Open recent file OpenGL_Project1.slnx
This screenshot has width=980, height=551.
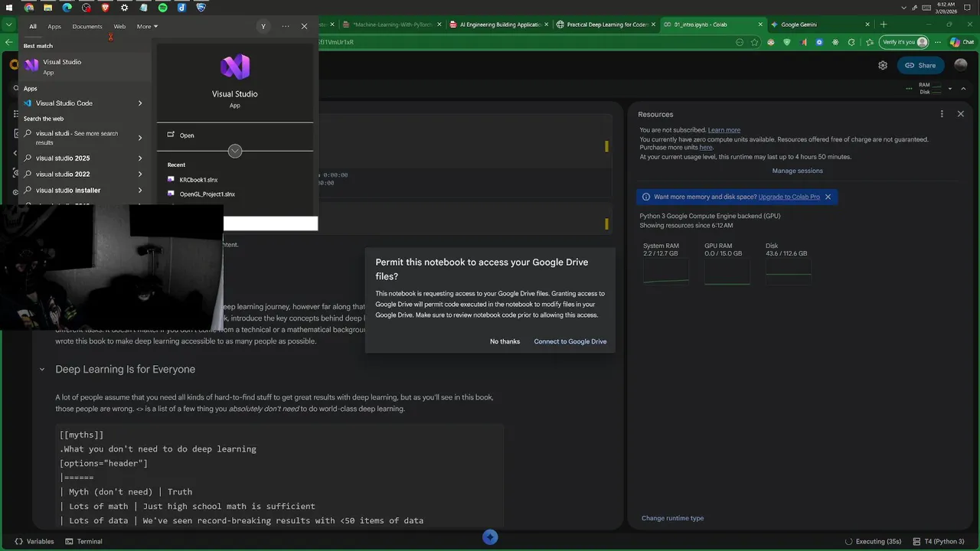tap(207, 194)
